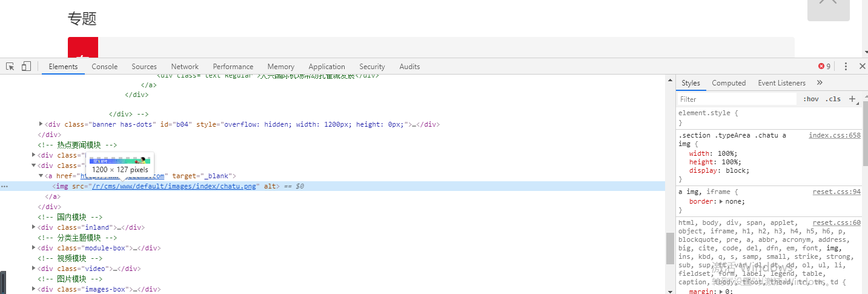
Task: Click the red error count indicator
Action: pos(824,67)
